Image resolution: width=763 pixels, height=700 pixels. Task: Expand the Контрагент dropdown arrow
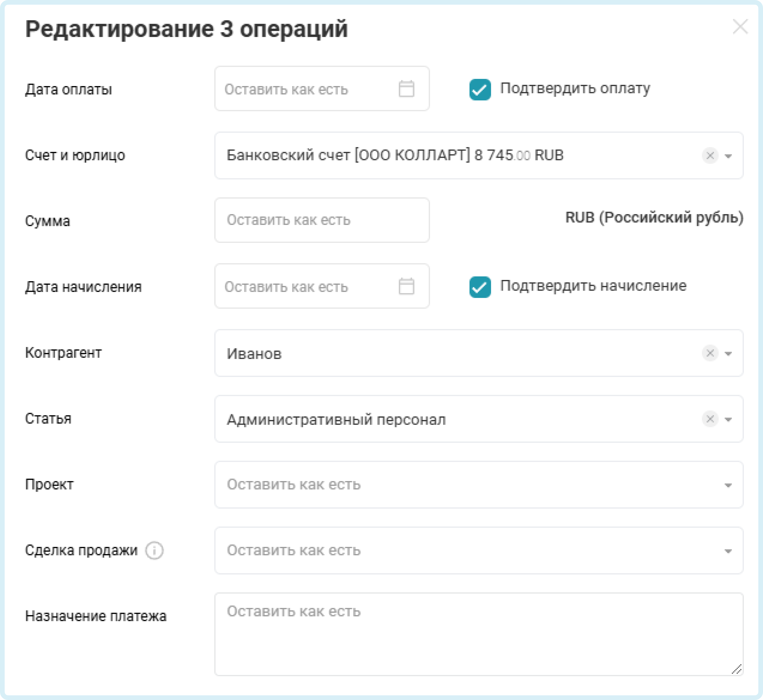click(x=728, y=354)
